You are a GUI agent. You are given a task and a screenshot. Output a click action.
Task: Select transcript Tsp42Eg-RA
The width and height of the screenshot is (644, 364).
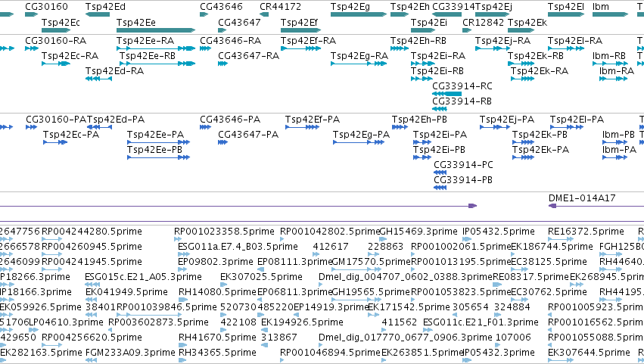359,56
